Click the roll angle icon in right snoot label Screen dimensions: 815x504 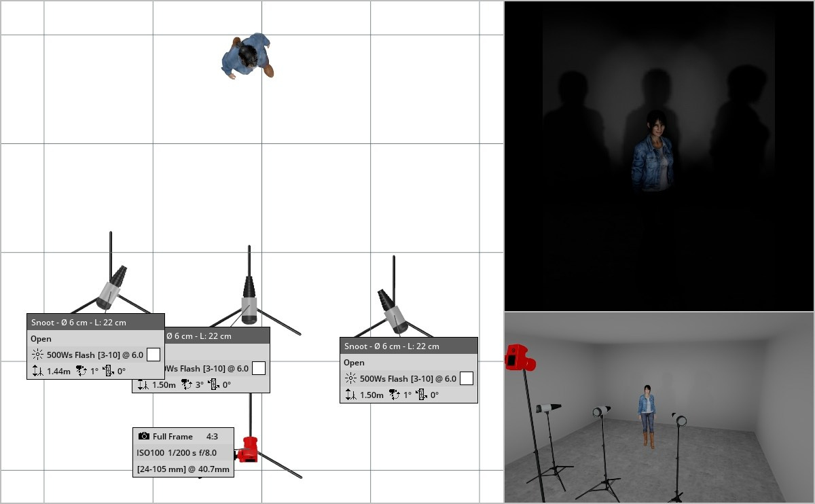coord(421,395)
